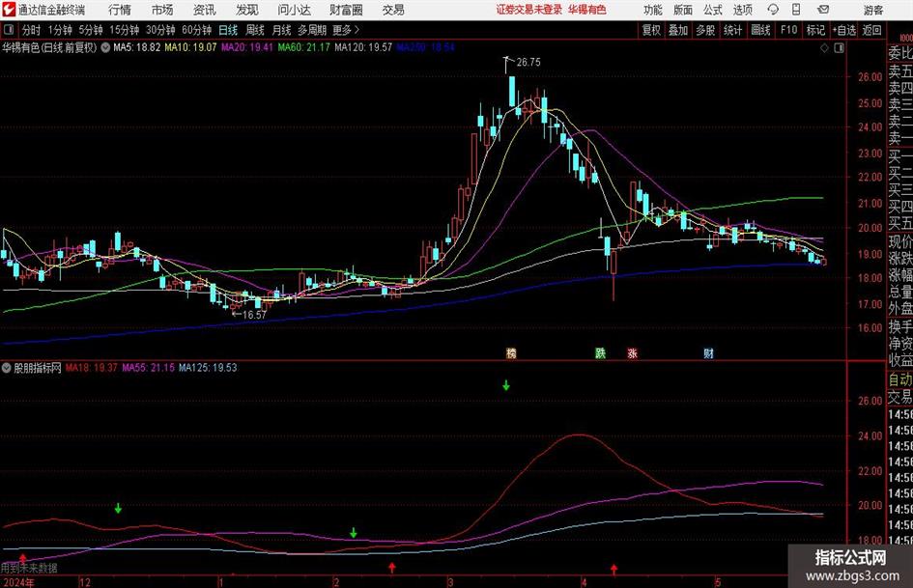The height and width of the screenshot is (588, 913).
Task: Click the MA125: 19.53 indicator label
Action: click(x=208, y=368)
